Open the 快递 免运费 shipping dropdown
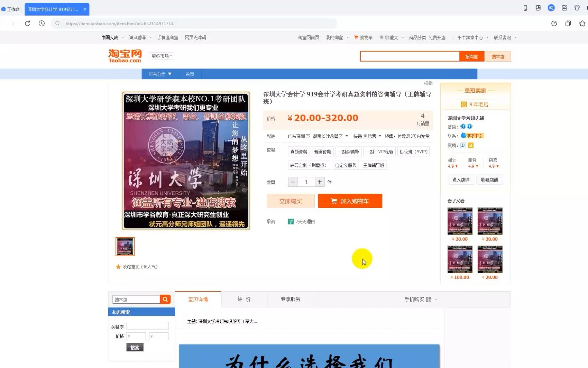Image resolution: width=588 pixels, height=368 pixels. coord(367,136)
